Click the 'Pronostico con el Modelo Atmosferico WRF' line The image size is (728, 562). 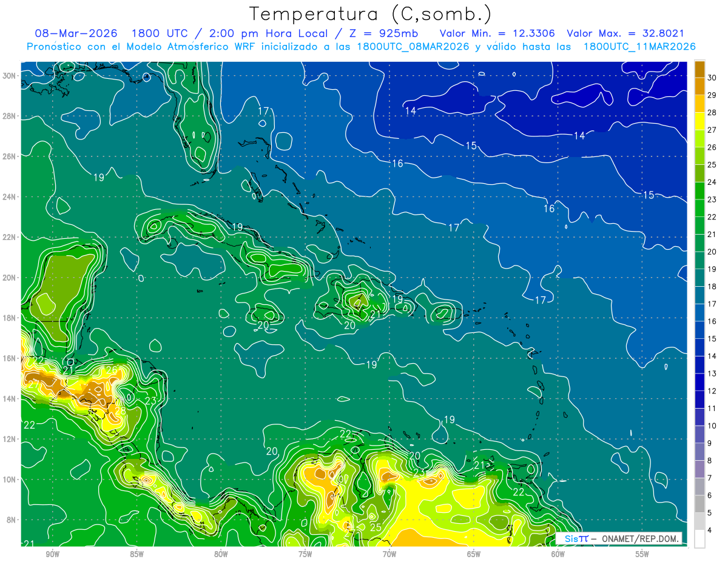click(x=361, y=47)
